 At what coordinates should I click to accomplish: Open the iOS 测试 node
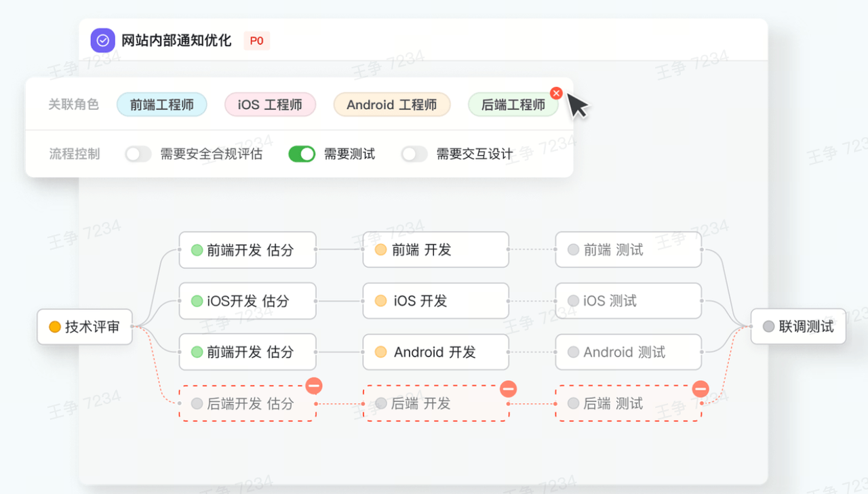pos(629,301)
